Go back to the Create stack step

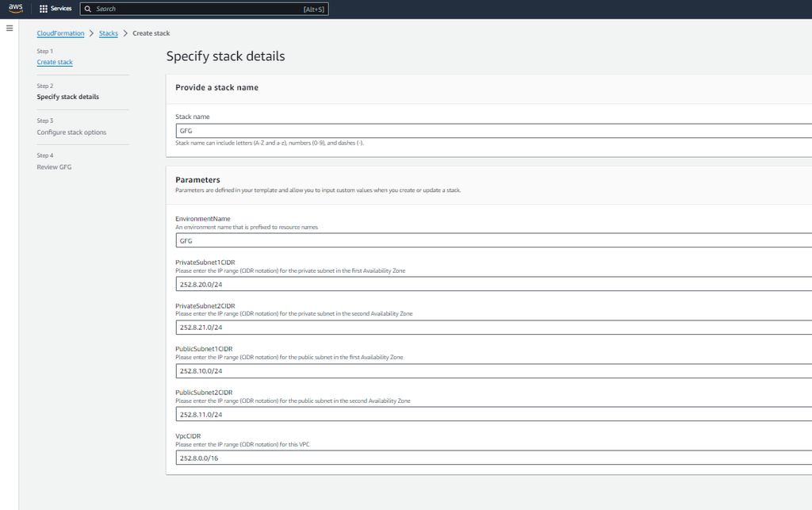55,62
